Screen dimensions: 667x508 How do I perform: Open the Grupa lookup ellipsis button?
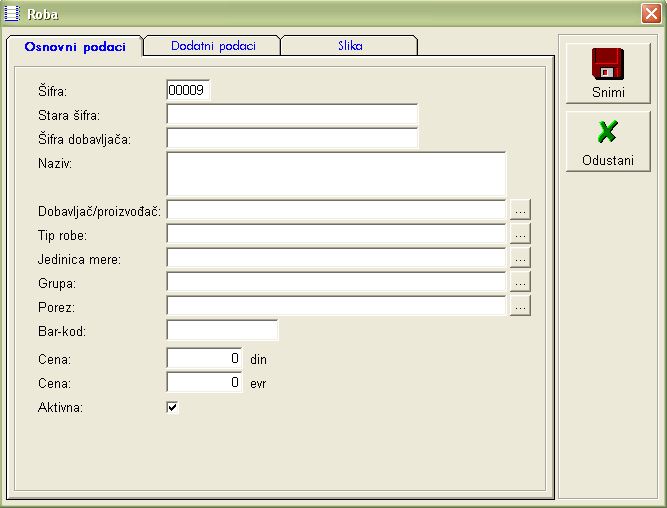click(x=520, y=282)
